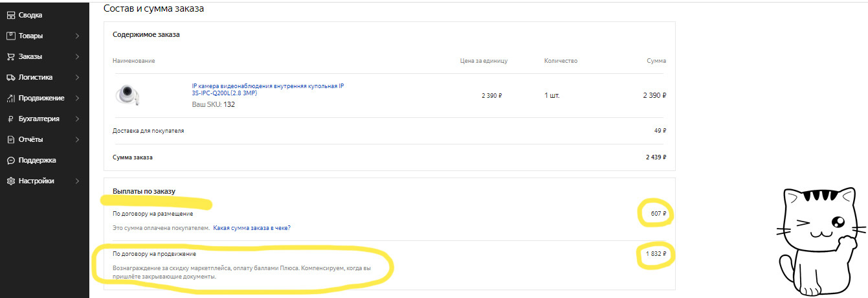Click the Товары box icon
The image size is (868, 298).
(11, 36)
